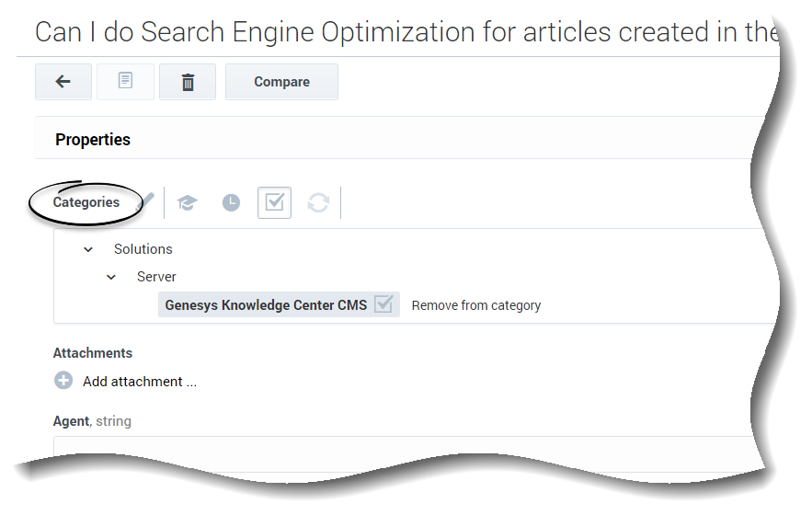The width and height of the screenshot is (812, 515).
Task: Open the Categories tab
Action: 86,202
